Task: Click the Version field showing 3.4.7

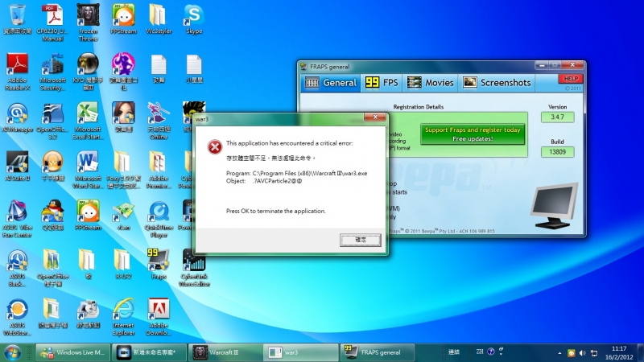Action: pos(557,117)
